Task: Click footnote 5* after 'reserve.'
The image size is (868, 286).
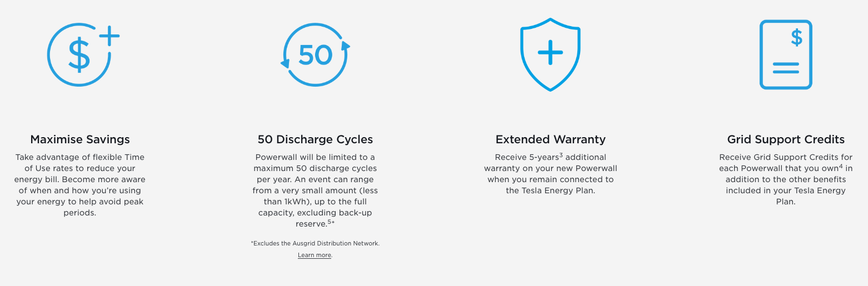Action: pyautogui.click(x=331, y=222)
